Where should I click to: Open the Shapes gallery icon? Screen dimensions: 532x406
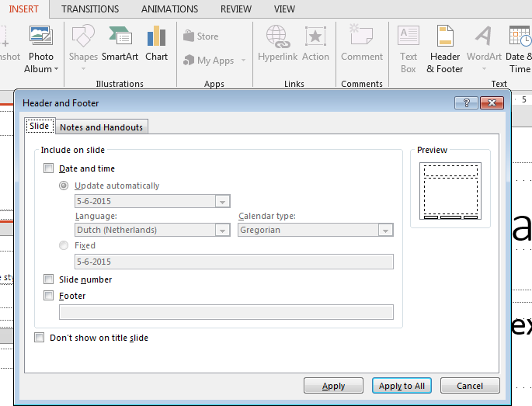[x=83, y=36]
